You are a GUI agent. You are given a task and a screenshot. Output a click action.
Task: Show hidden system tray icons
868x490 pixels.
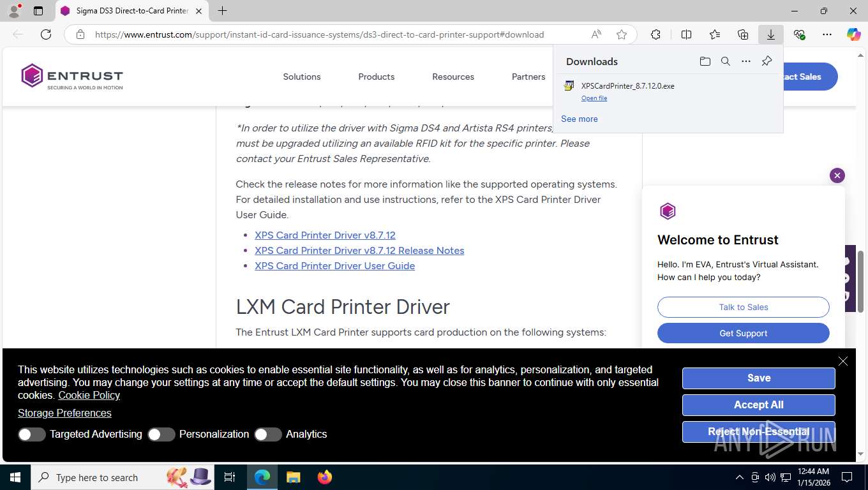(740, 477)
